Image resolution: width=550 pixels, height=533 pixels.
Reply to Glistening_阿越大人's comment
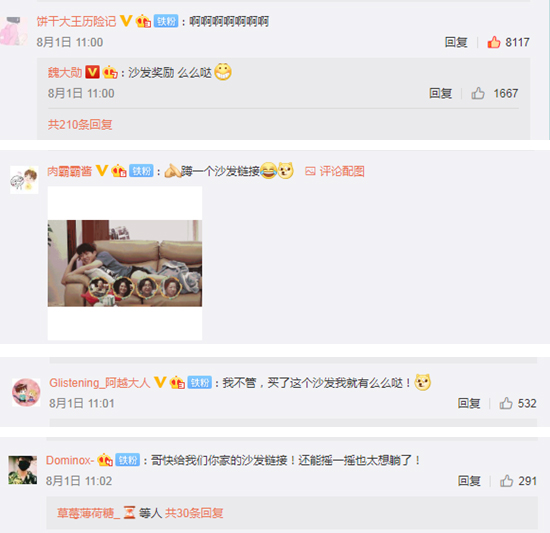(469, 403)
